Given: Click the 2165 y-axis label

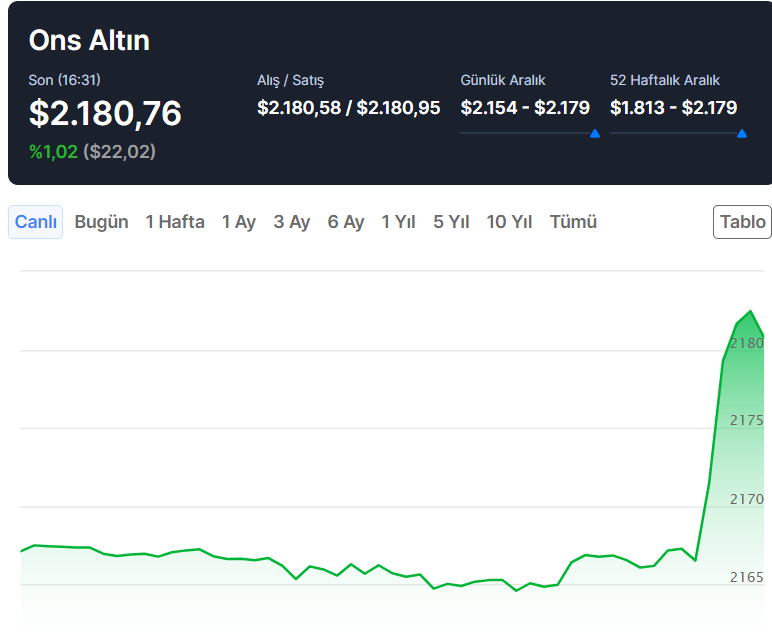Looking at the screenshot, I should click(746, 577).
